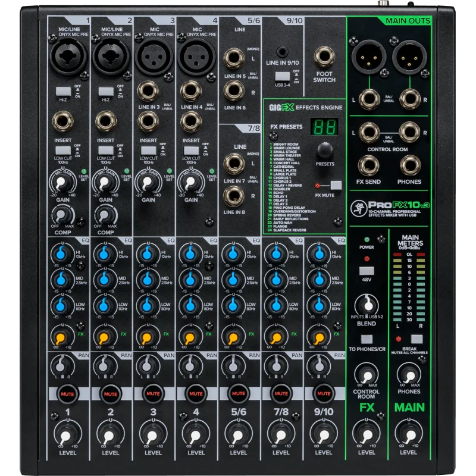Click the channel 3 XLR MIC input
Screen dimensions: 476x476
pyautogui.click(x=154, y=57)
